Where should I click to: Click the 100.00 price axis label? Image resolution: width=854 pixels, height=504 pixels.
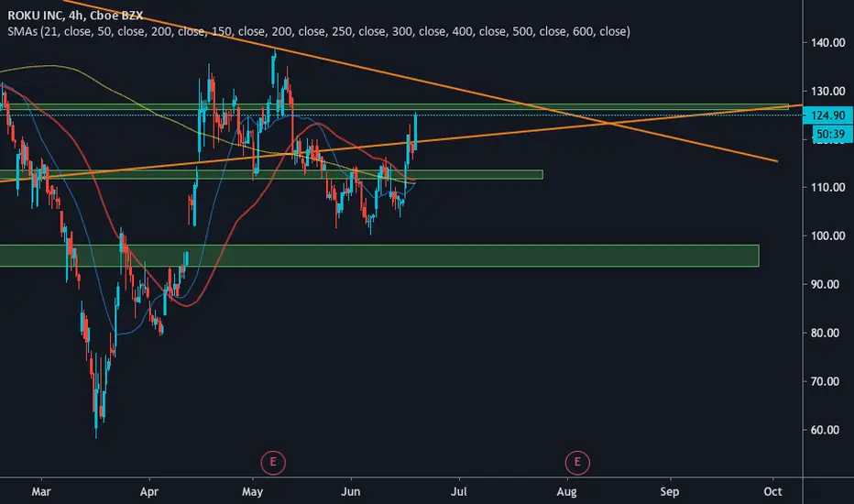[827, 236]
